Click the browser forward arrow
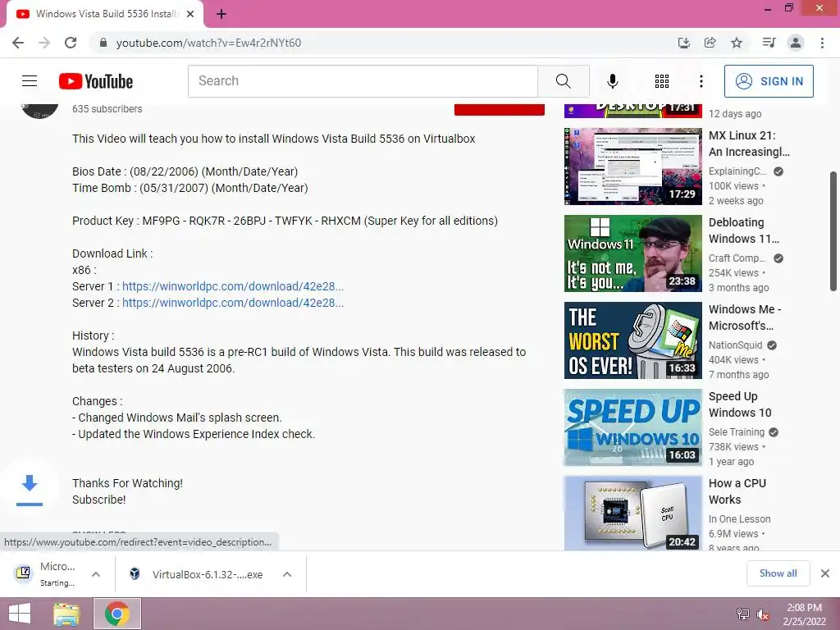Screen dimensions: 840x630 coord(44,43)
